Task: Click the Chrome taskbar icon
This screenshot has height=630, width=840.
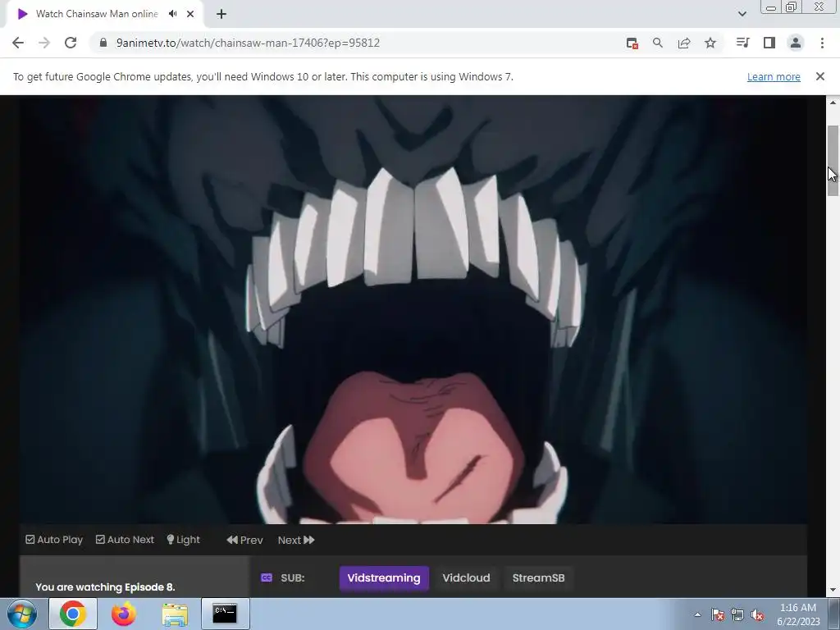Action: click(x=73, y=614)
